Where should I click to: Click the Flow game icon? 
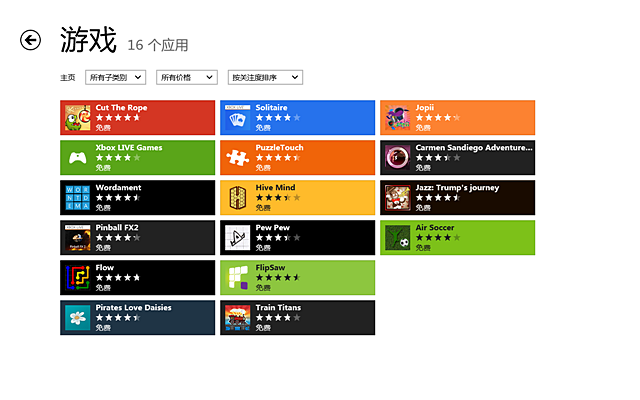(78, 278)
